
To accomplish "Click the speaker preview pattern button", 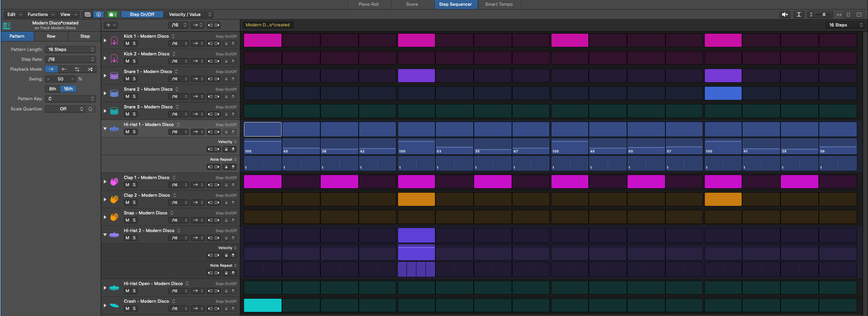I will pyautogui.click(x=785, y=14).
